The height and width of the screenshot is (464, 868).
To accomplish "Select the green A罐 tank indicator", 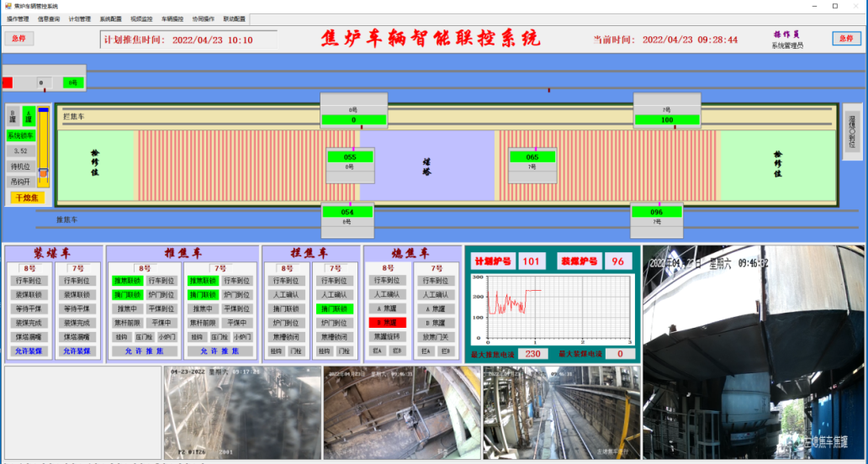I will [x=29, y=116].
